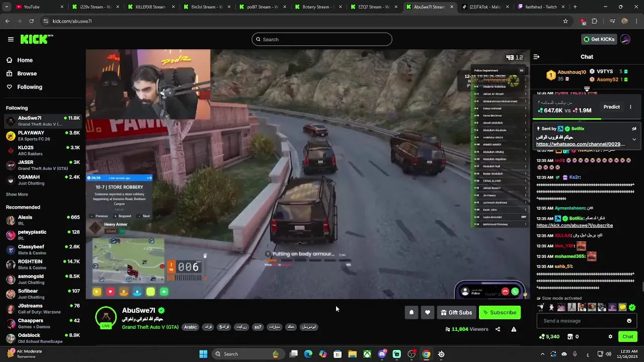
Task: Expand the pinned message chevron
Action: click(634, 139)
